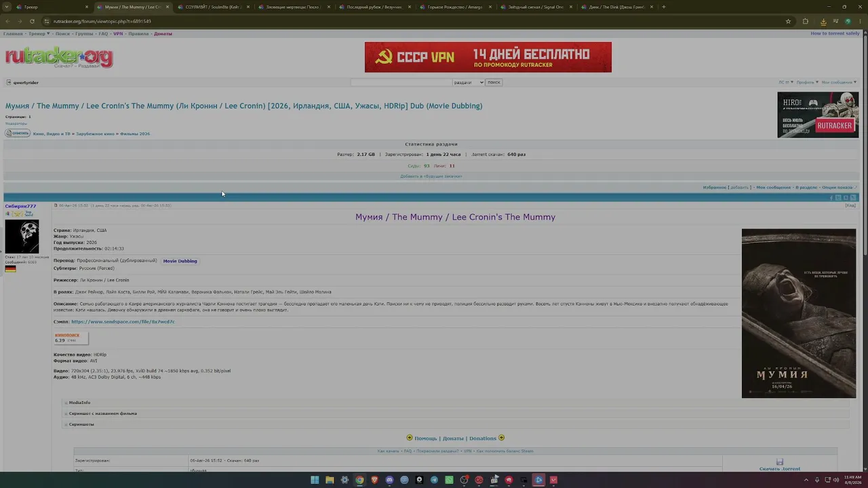Image resolution: width=868 pixels, height=488 pixels.
Task: Switch to the Звёздный сигнал tab
Action: click(536, 7)
